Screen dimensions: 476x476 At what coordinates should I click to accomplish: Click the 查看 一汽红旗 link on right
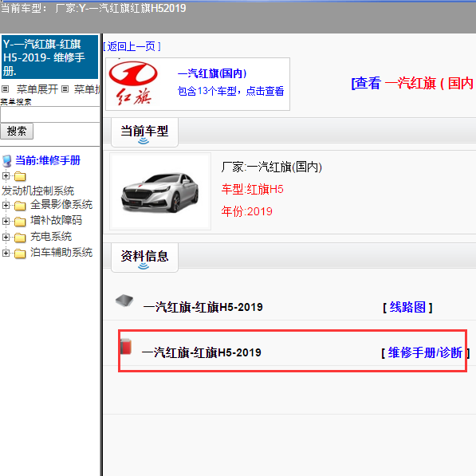413,83
